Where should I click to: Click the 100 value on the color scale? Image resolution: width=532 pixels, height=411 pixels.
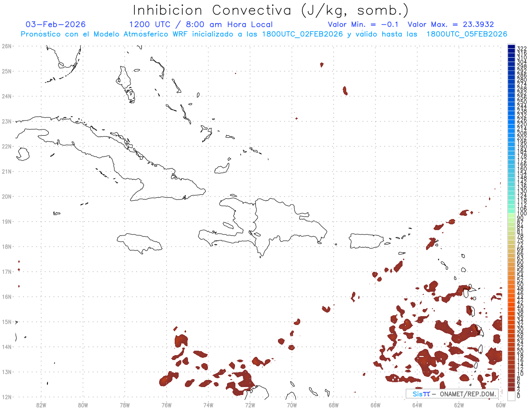pyautogui.click(x=522, y=214)
